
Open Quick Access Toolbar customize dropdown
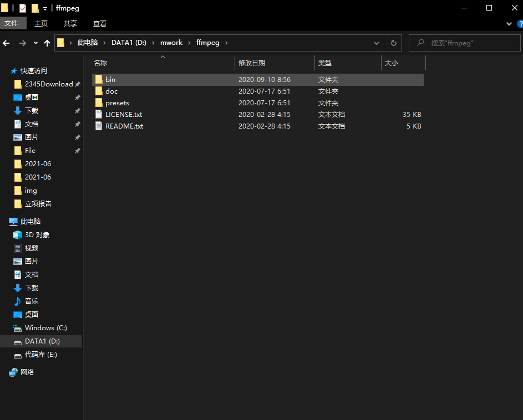pos(45,9)
